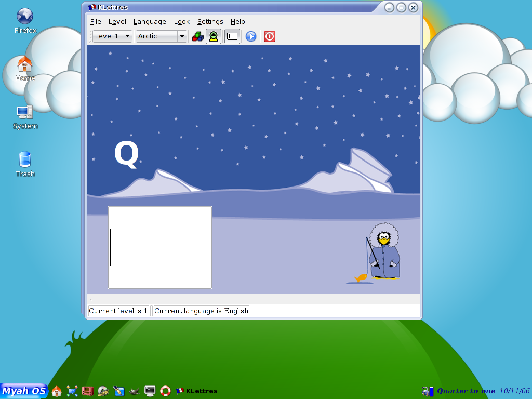Open the Settings menu

[x=210, y=22]
